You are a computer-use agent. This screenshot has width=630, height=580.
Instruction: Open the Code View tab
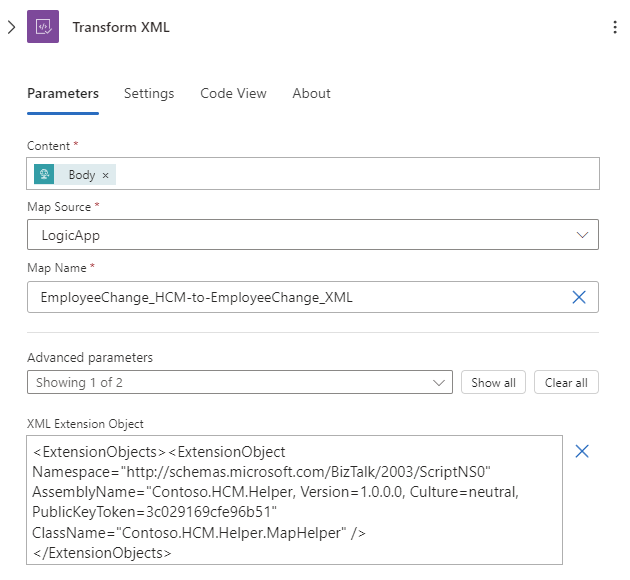pyautogui.click(x=233, y=93)
